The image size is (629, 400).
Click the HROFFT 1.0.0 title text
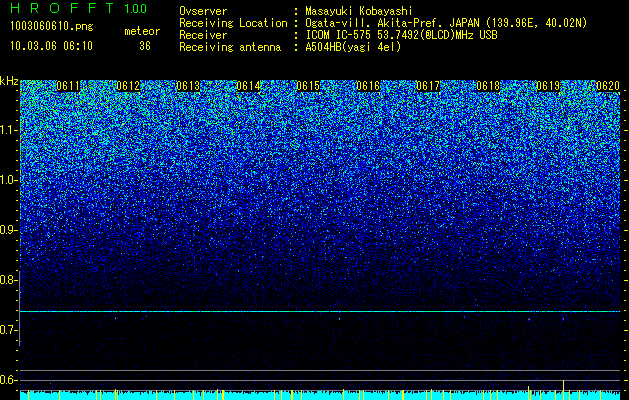click(x=79, y=8)
